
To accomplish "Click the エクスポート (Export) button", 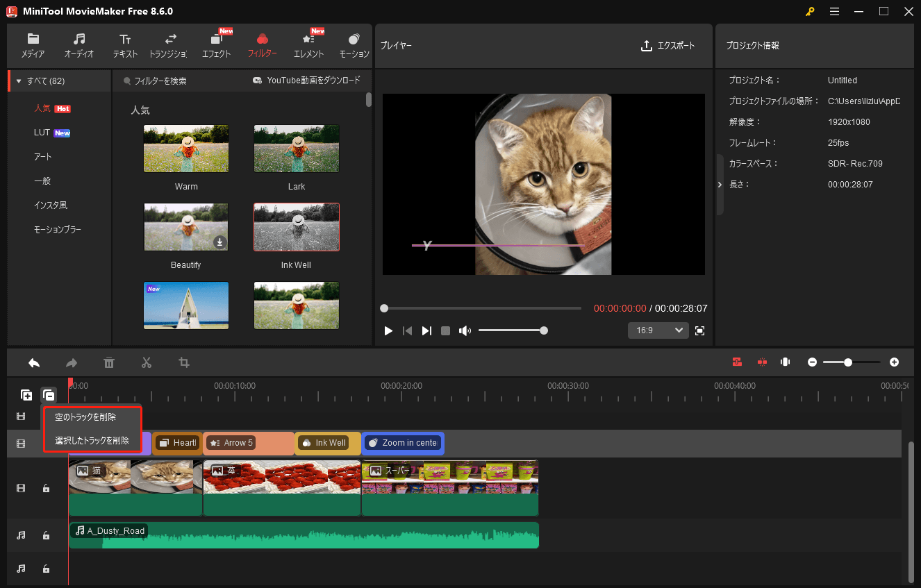I will pos(668,45).
